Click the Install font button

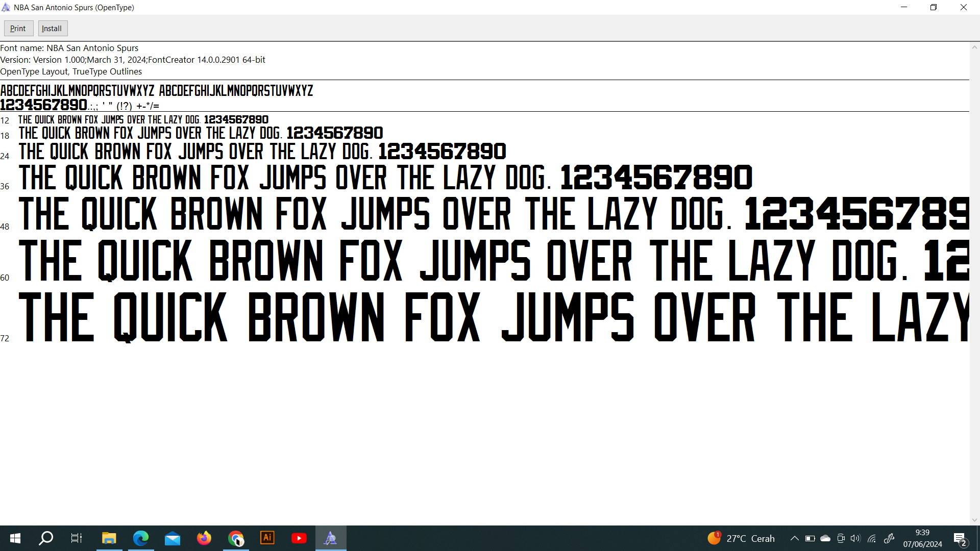(52, 29)
